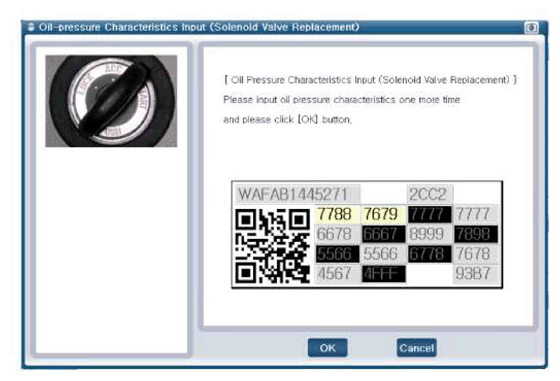The height and width of the screenshot is (381, 560).
Task: Click the QR code on the label
Action: tap(272, 246)
